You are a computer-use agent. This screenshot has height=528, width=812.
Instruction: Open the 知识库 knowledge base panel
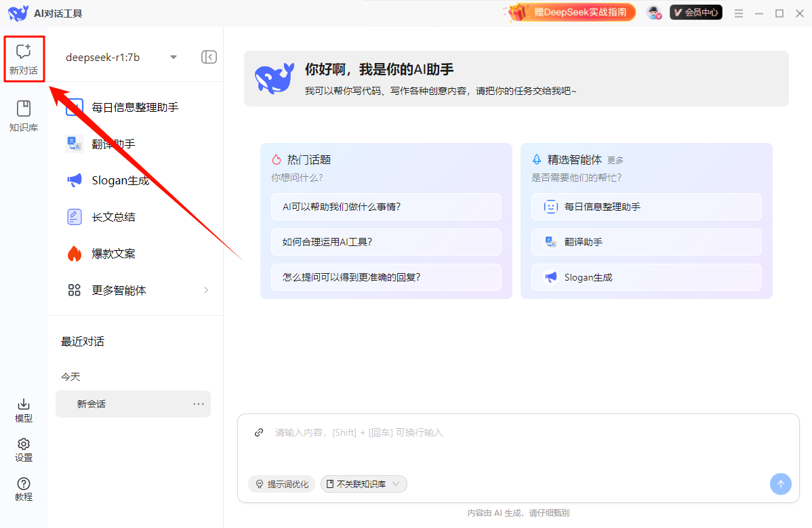[24, 116]
